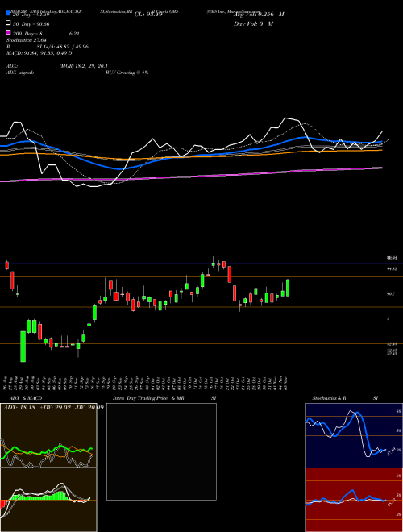
Task: Click the 'ADX signal:' label
Action: click(20, 73)
